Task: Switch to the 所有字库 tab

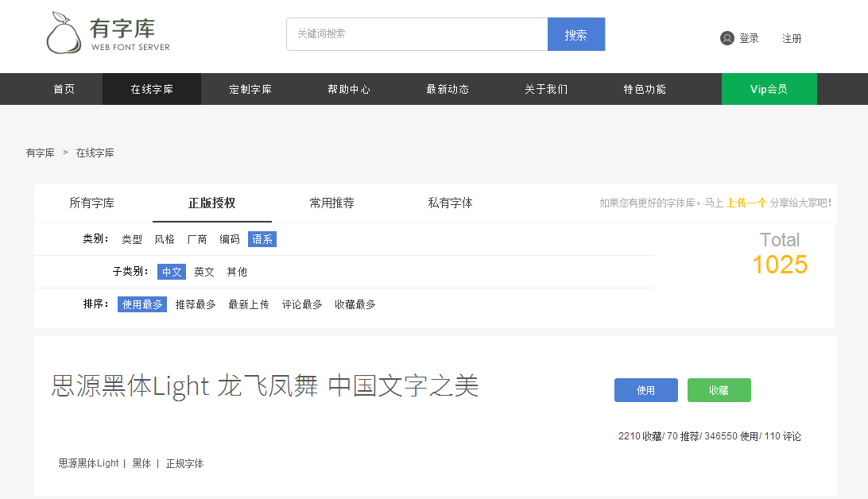Action: click(92, 203)
